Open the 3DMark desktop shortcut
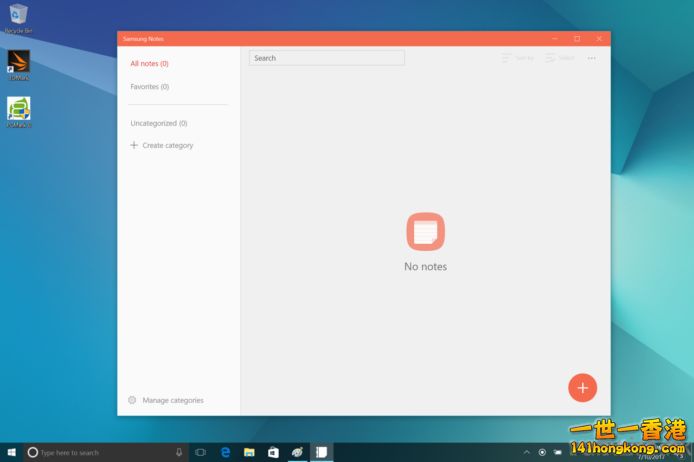 tap(19, 65)
